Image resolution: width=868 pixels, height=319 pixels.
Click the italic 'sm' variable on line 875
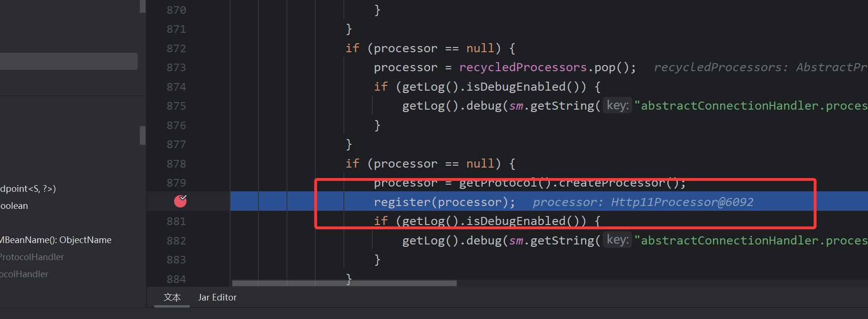point(516,106)
